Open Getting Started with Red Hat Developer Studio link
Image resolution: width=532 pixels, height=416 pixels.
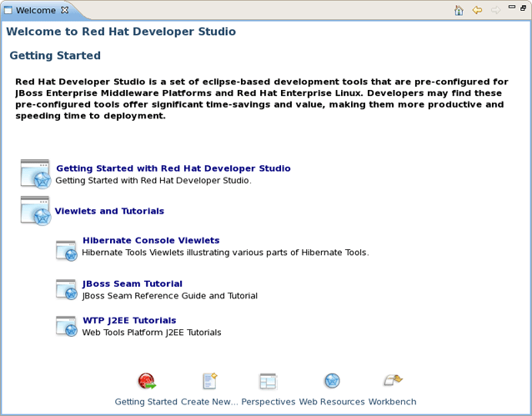click(173, 168)
